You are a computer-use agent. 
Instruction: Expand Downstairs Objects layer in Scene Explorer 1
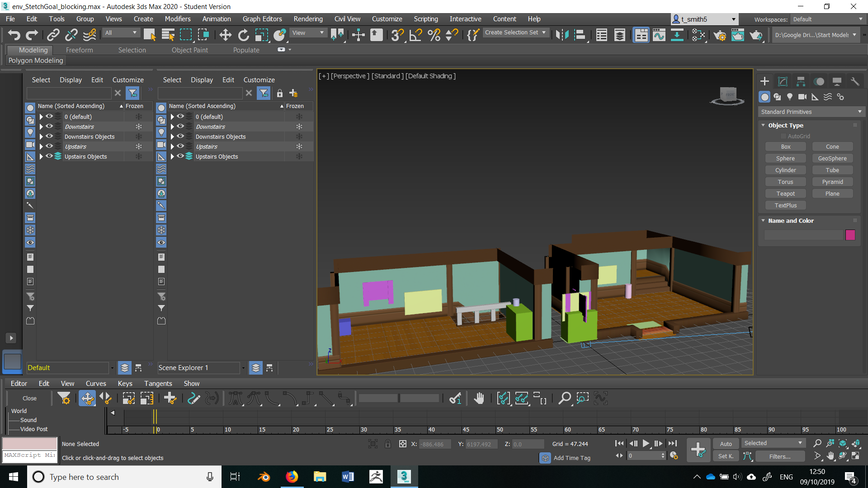click(x=172, y=136)
